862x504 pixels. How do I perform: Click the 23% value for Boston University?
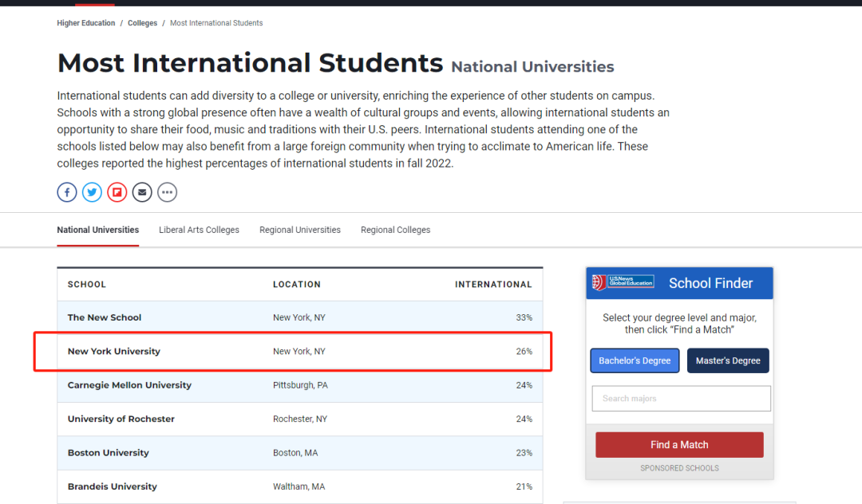524,453
